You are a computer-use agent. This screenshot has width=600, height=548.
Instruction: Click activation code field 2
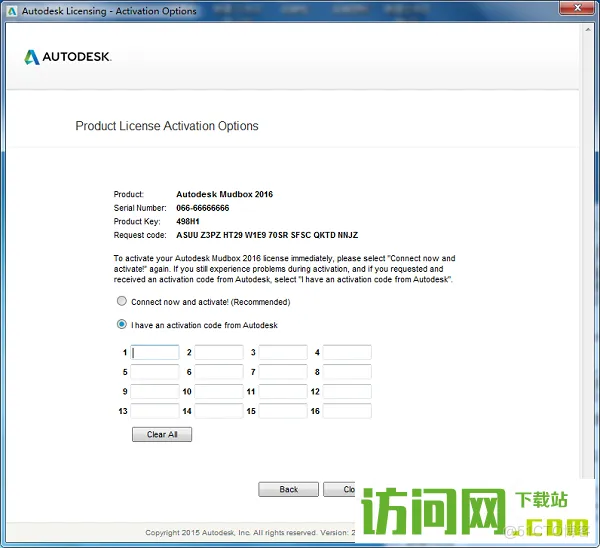(x=219, y=352)
